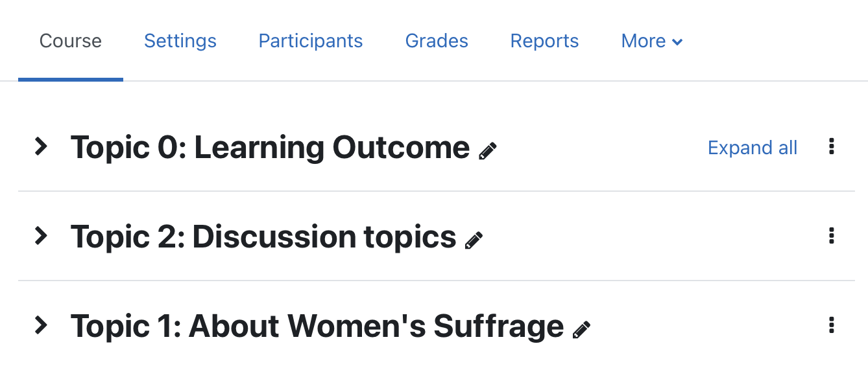Open the Topic 0: Learning Outcome title
Screen dimensions: 868x368
click(270, 148)
